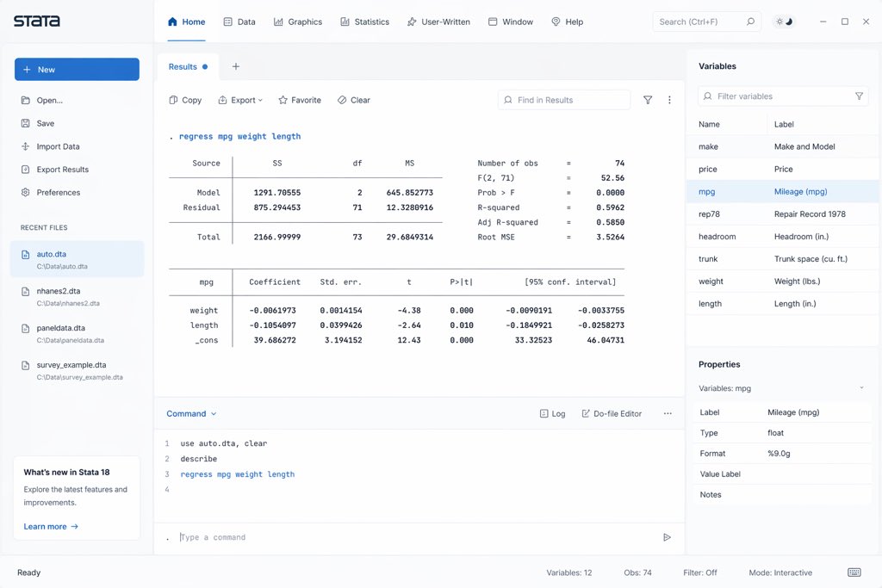This screenshot has height=588, width=882.
Task: Open the Help menu
Action: coord(567,22)
